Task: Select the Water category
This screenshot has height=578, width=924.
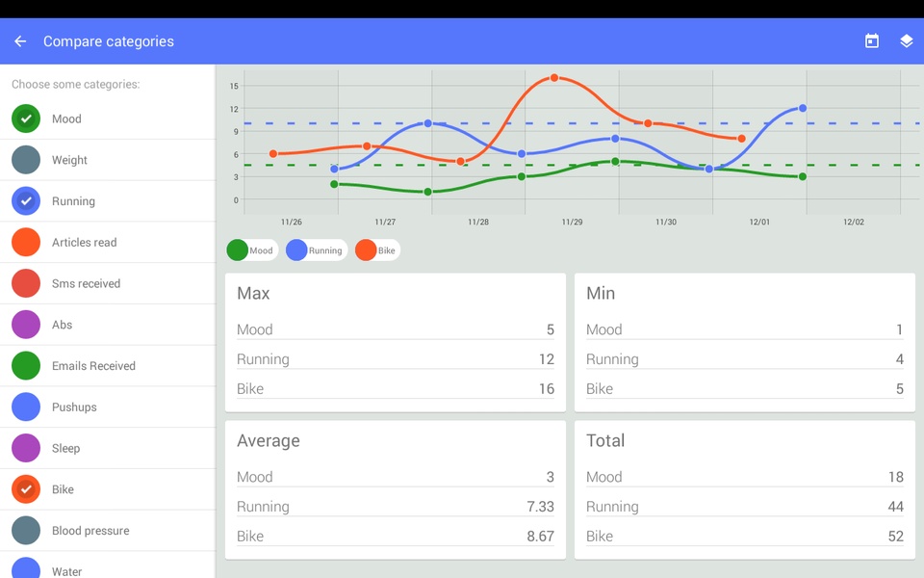Action: coord(107,565)
